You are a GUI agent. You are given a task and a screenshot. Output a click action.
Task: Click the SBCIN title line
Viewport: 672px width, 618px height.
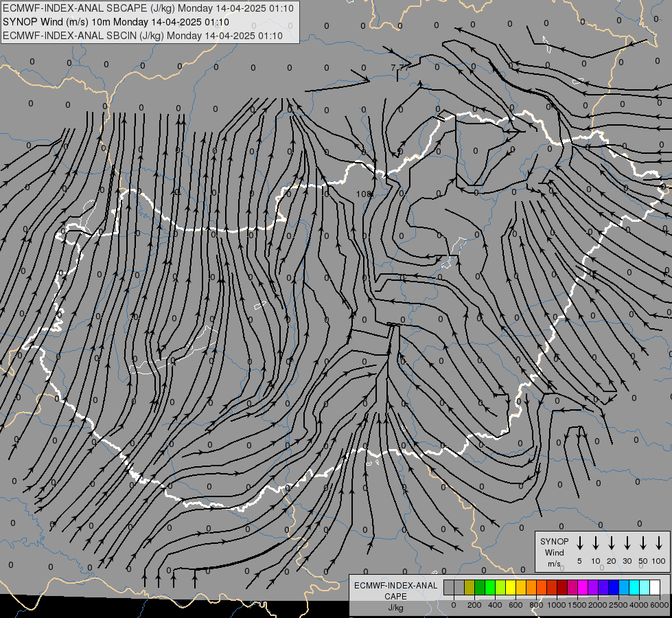click(x=143, y=36)
